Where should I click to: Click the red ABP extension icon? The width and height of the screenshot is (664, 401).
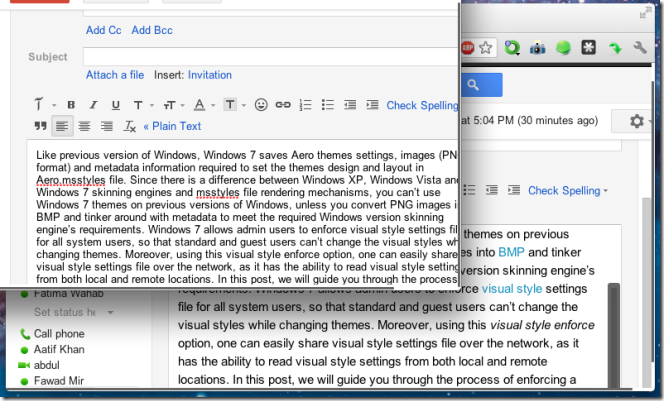(x=468, y=48)
